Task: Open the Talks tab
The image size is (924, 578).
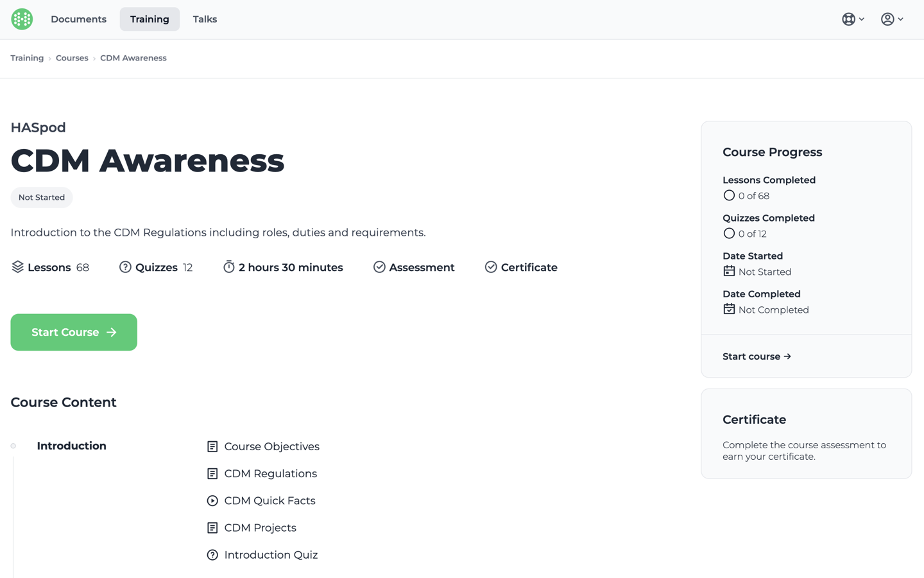Action: [x=205, y=19]
